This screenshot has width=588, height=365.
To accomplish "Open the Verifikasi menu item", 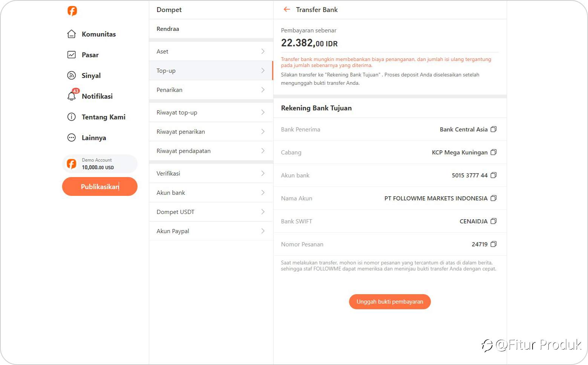I will (x=211, y=173).
